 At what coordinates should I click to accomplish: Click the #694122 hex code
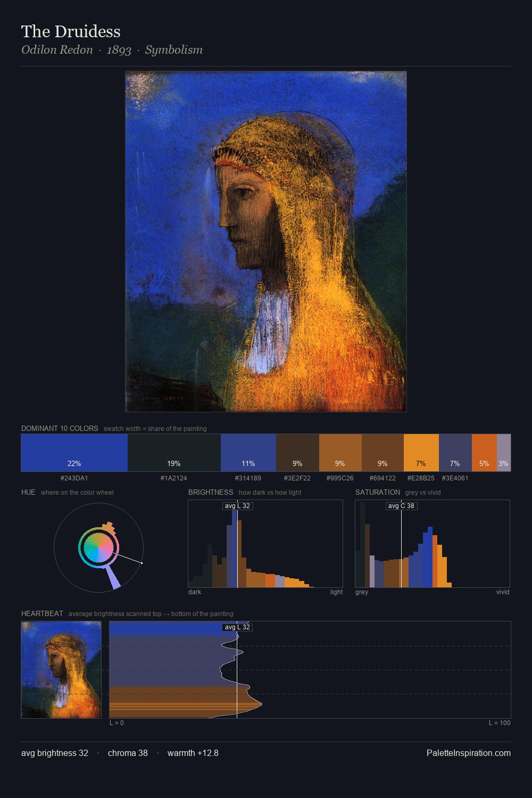coord(383,478)
